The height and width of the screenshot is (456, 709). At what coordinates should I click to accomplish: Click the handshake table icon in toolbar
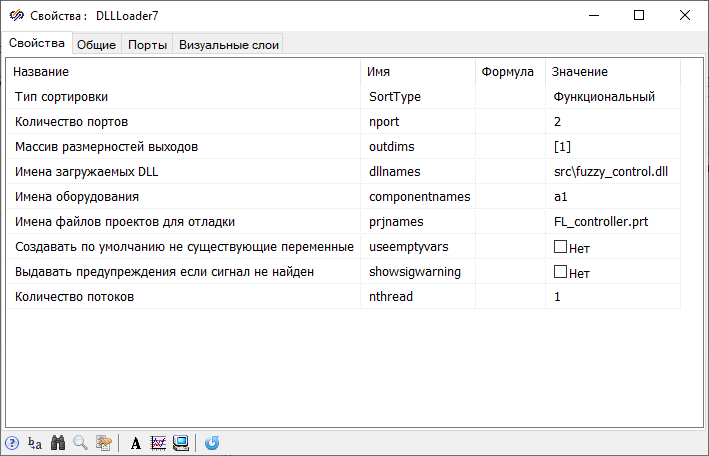103,443
